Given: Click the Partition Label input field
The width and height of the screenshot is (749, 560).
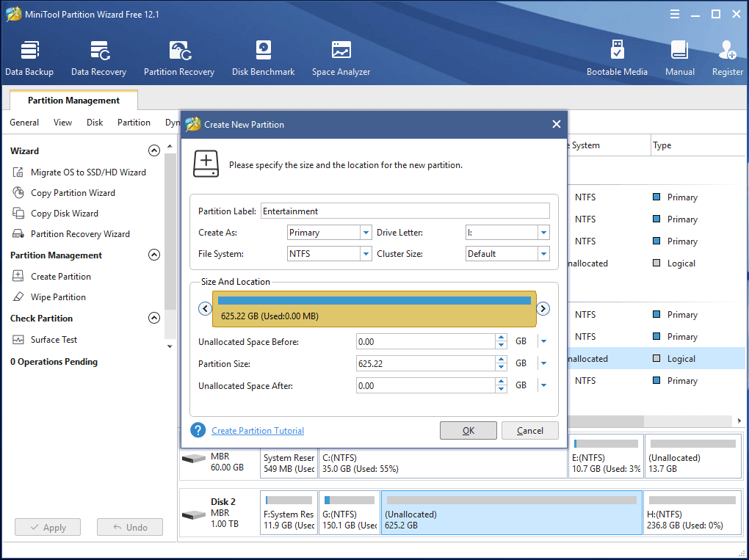Looking at the screenshot, I should click(x=405, y=211).
